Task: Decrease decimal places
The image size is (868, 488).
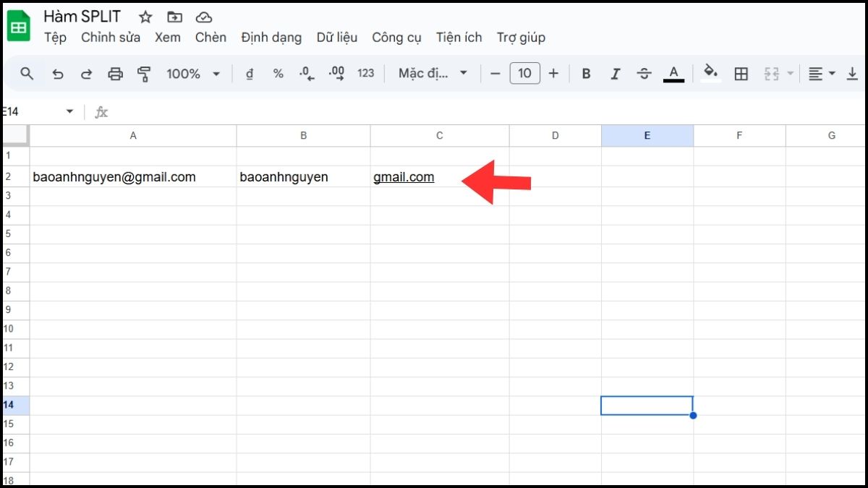Action: point(306,73)
